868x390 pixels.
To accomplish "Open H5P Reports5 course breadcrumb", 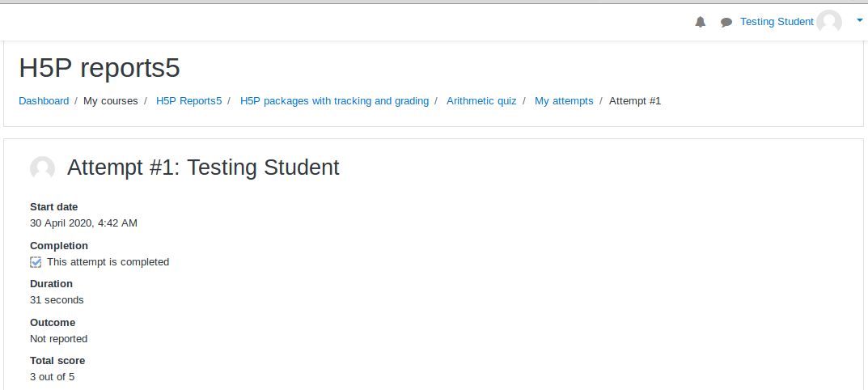I will (x=188, y=101).
